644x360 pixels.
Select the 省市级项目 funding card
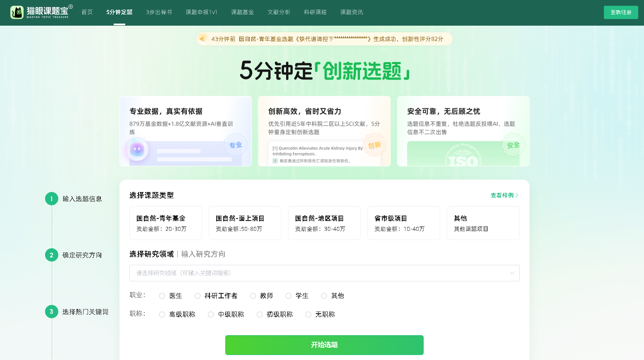[x=403, y=223]
